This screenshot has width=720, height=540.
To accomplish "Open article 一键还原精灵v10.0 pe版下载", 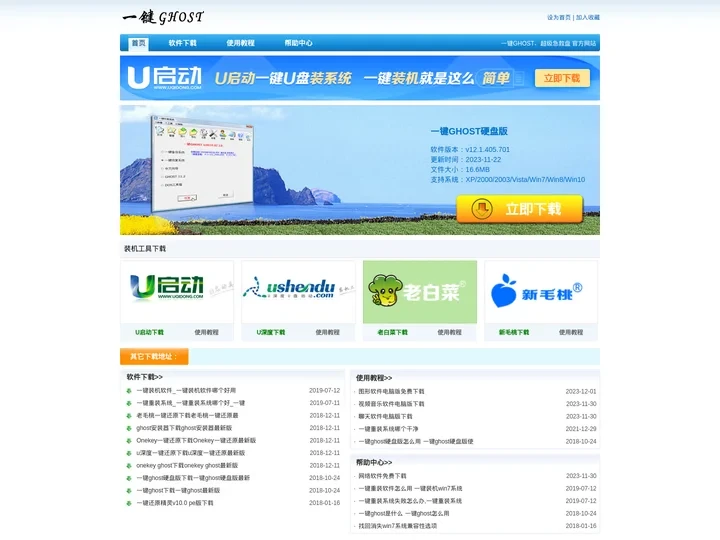I will pyautogui.click(x=175, y=503).
